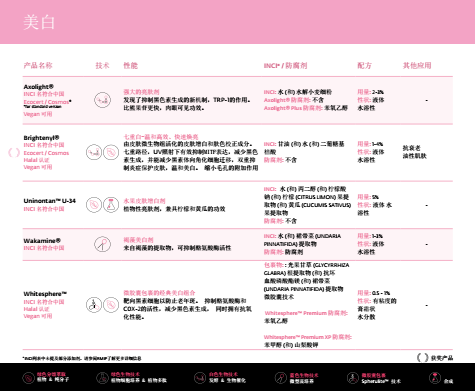475x391 pixels.
Task: Click the Axolight technology icon
Action: click(102, 100)
